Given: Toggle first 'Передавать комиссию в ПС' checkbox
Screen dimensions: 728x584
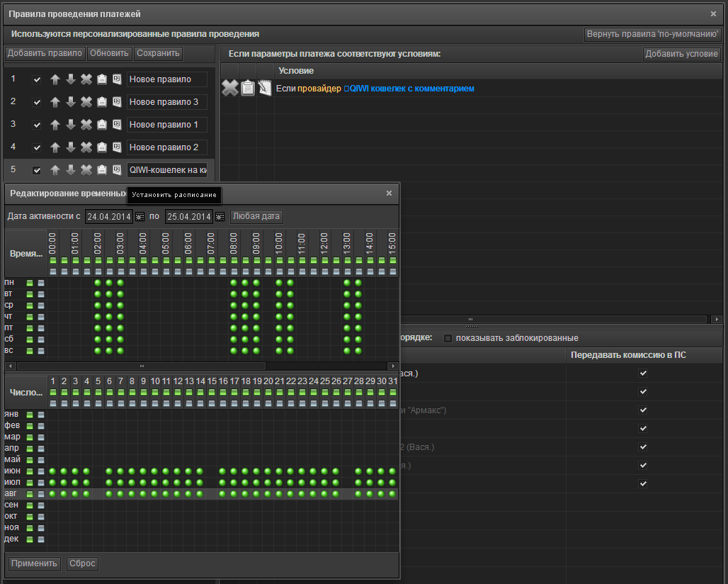Looking at the screenshot, I should click(643, 373).
